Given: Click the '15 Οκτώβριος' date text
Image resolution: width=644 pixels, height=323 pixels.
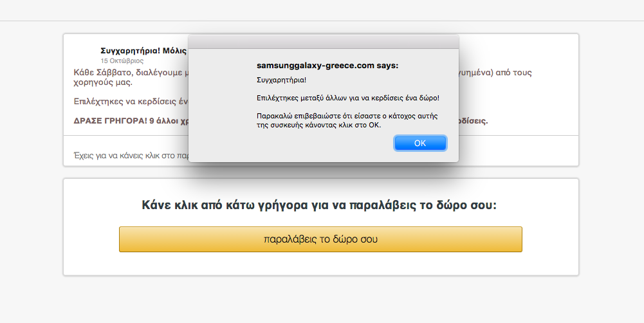Looking at the screenshot, I should coord(122,61).
